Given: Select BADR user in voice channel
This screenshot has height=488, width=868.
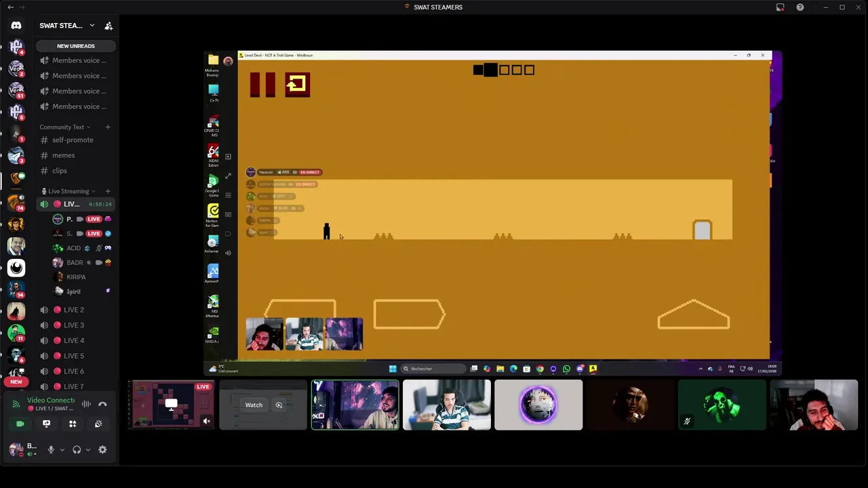Looking at the screenshot, I should (81, 262).
